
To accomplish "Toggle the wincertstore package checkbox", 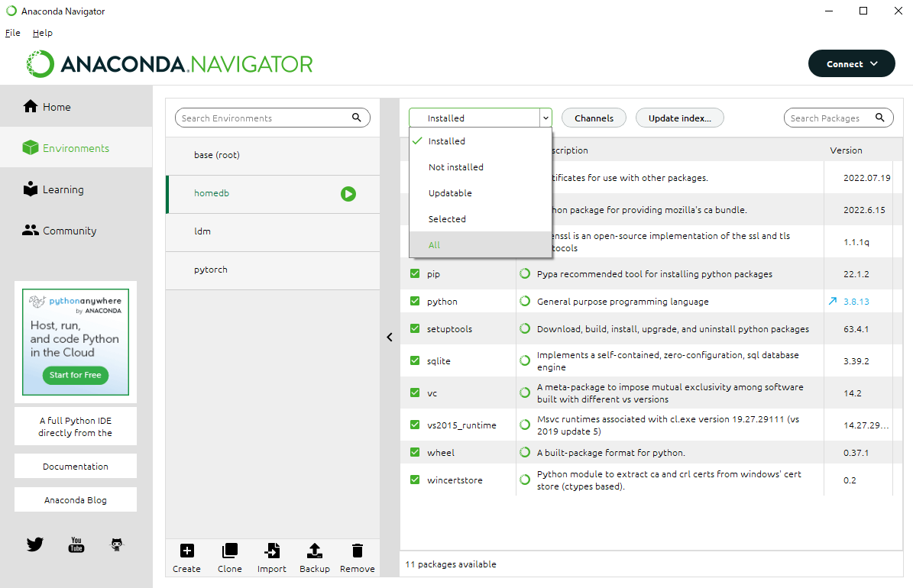I will (415, 480).
